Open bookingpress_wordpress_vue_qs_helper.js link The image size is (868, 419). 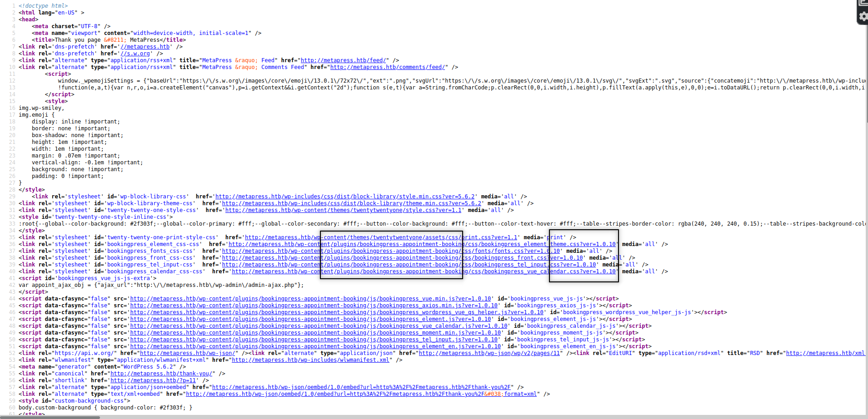pos(337,312)
